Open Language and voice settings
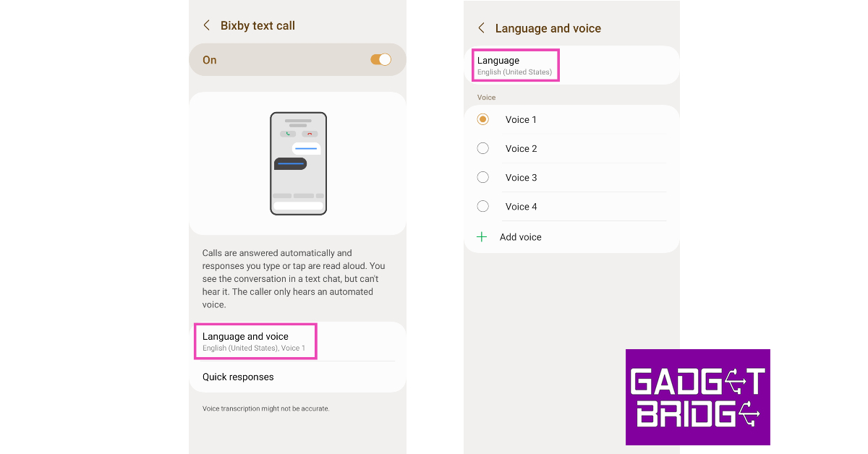 pyautogui.click(x=255, y=341)
